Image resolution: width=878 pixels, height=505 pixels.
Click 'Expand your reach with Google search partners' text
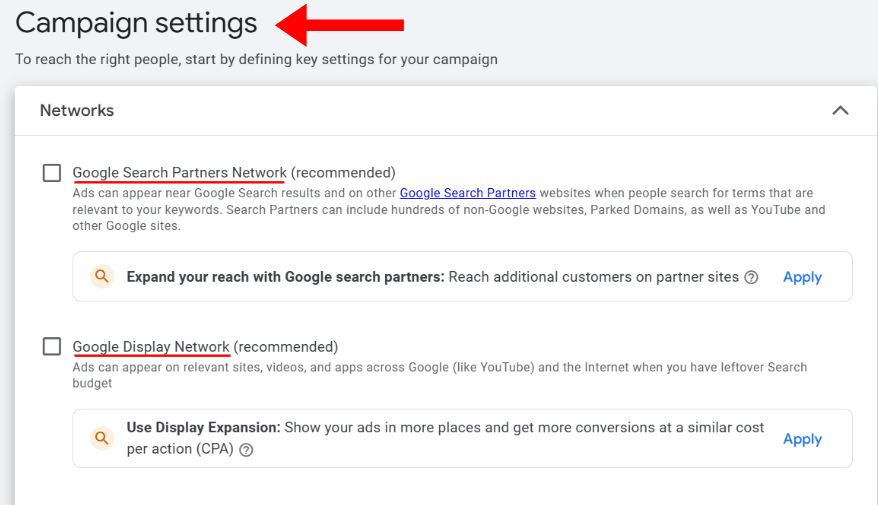[x=286, y=277]
